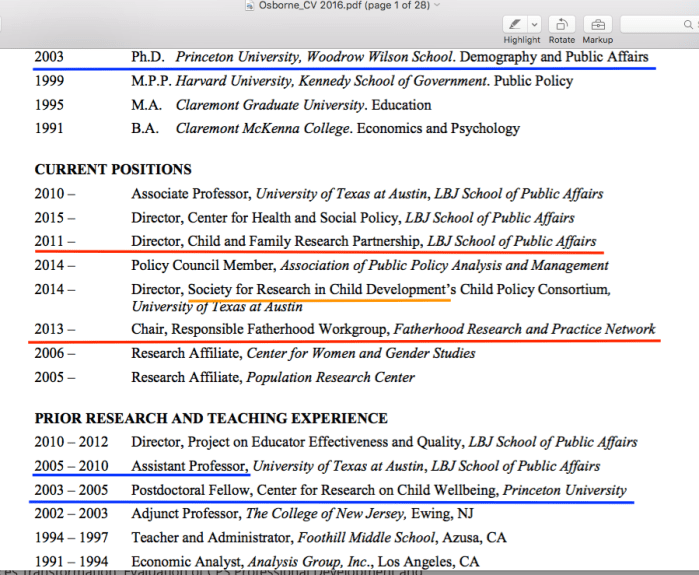Click the orange-underlined Society for Research in Child Development text

coord(320,289)
